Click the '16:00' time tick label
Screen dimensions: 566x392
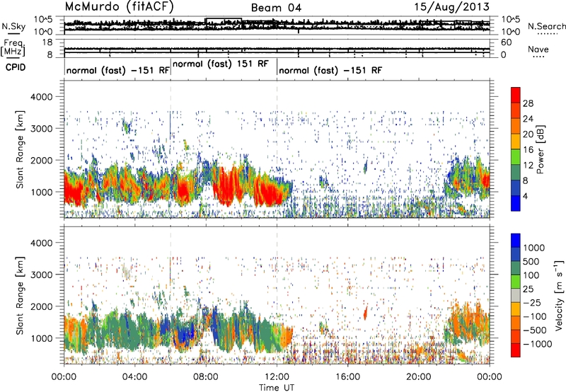tap(347, 377)
